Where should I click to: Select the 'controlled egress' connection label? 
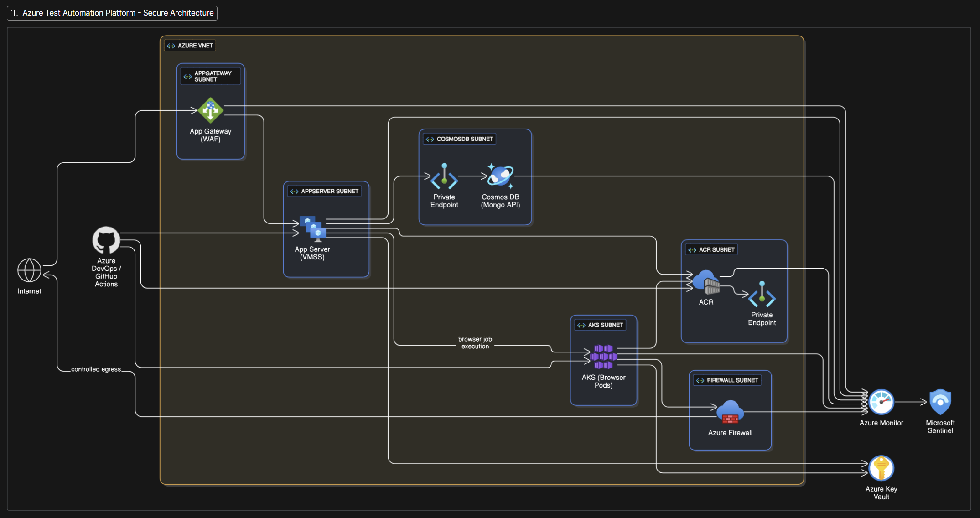pyautogui.click(x=96, y=369)
